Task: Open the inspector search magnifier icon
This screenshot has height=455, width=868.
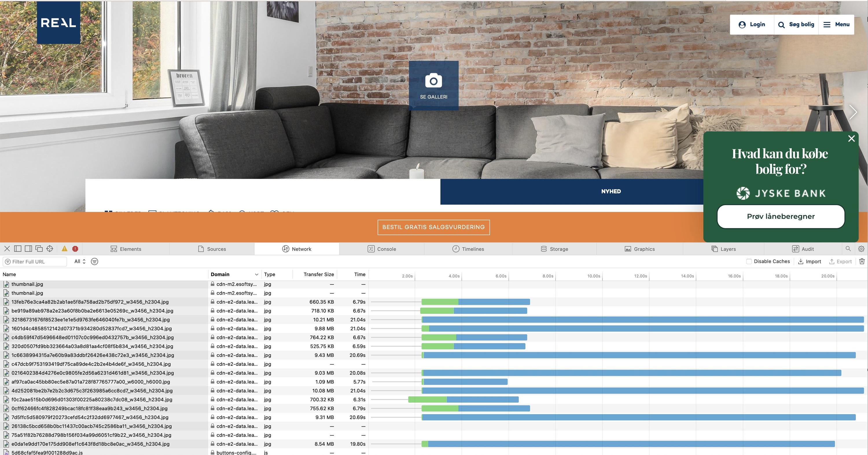Action: [x=848, y=249]
